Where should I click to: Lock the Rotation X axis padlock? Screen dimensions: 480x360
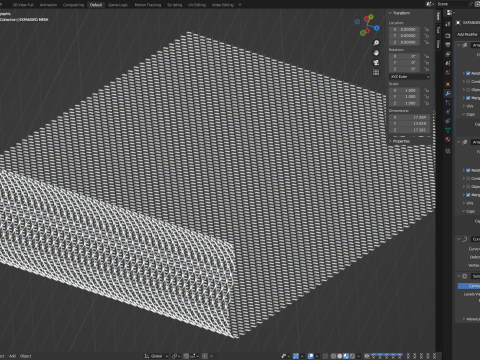pos(426,56)
